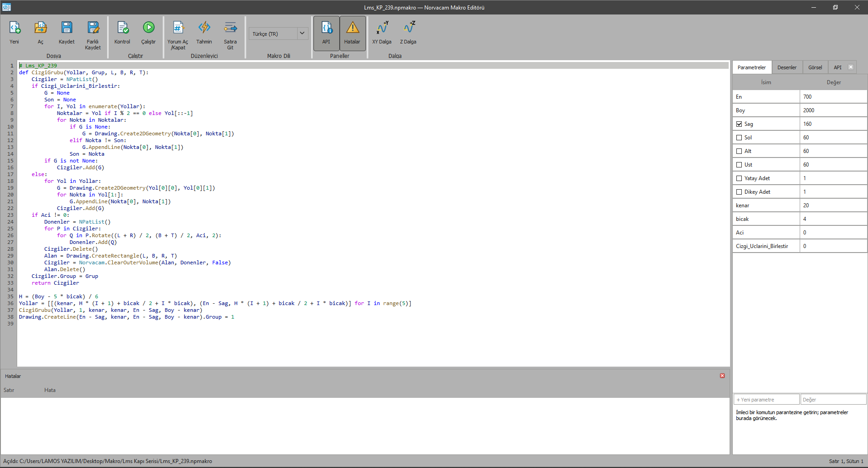
Task: Execute the macro with Çalıştır
Action: 148,33
